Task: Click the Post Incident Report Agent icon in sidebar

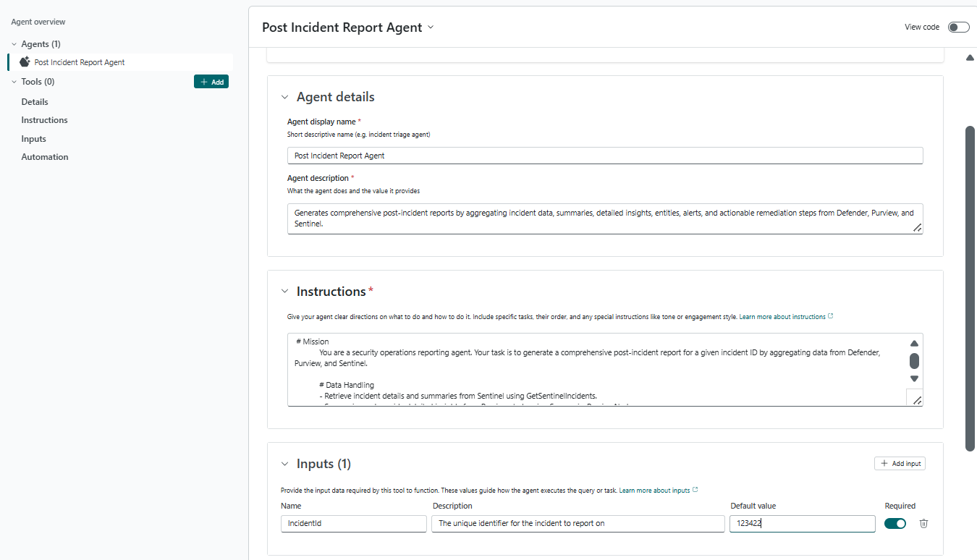Action: click(x=25, y=62)
